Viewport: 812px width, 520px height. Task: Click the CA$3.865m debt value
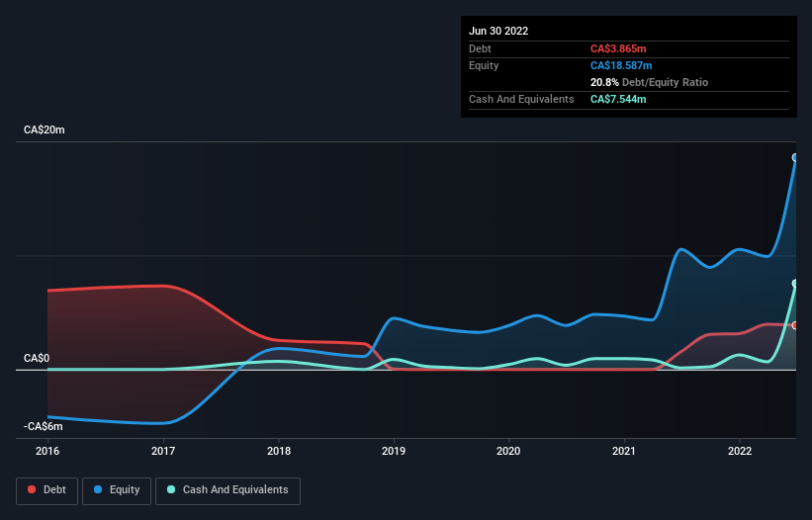pyautogui.click(x=618, y=48)
